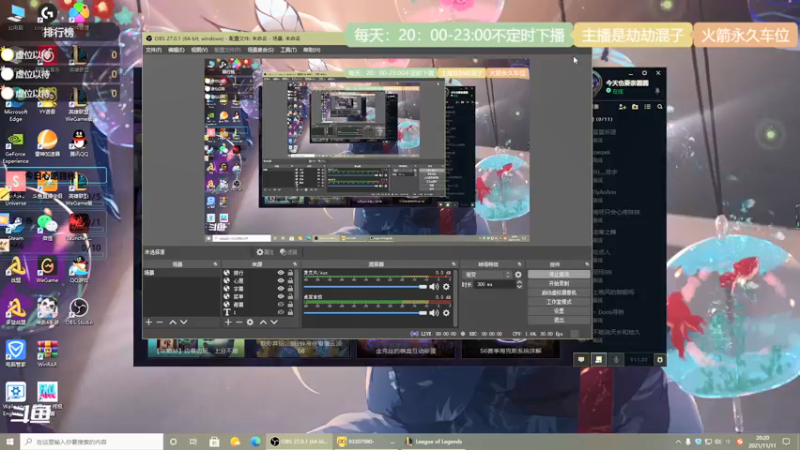800x450 pixels.
Task: Open 文件(F) menu in OBS
Action: point(153,50)
